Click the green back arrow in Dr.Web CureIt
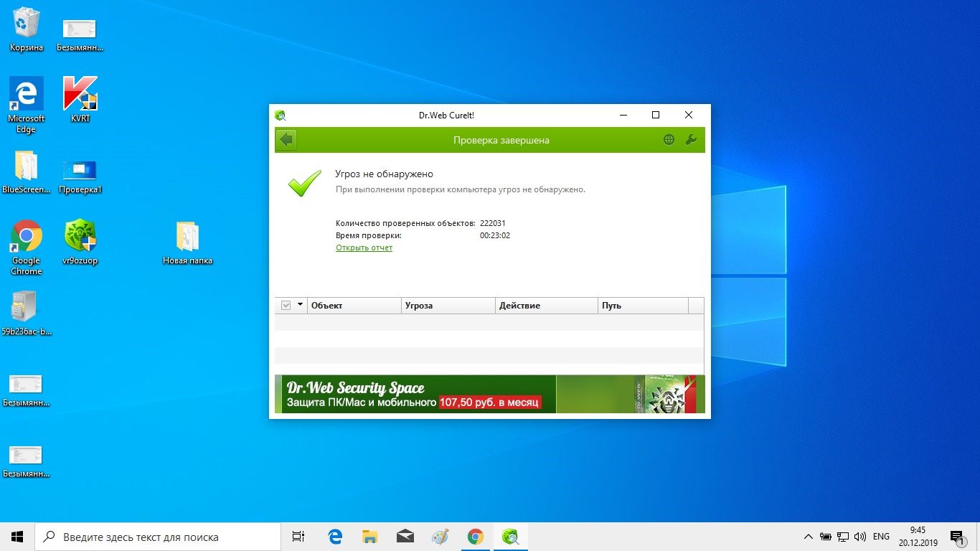980x551 pixels. pyautogui.click(x=286, y=140)
